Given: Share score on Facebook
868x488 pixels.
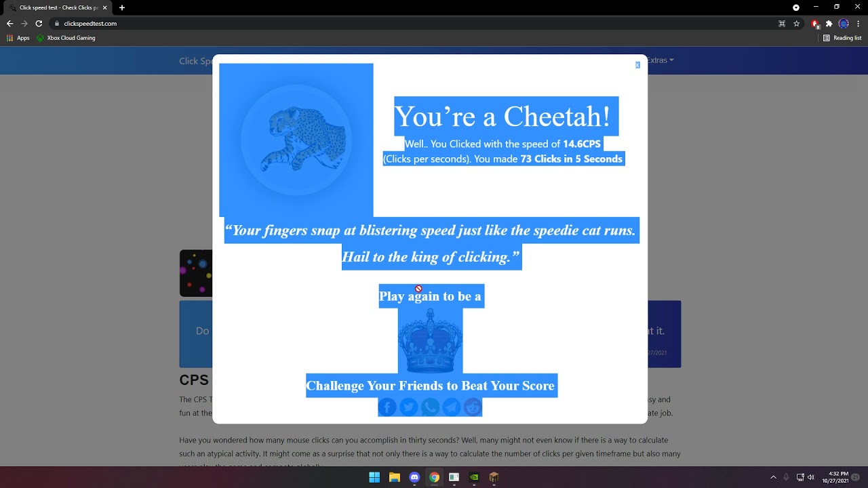Looking at the screenshot, I should [x=387, y=407].
